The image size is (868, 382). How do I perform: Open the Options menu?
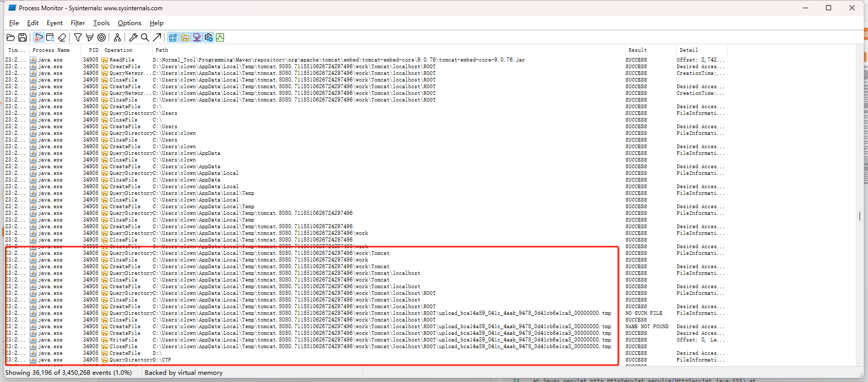coord(129,23)
